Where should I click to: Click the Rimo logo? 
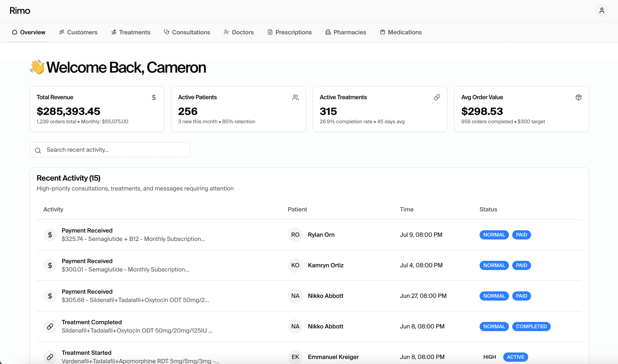coord(20,11)
